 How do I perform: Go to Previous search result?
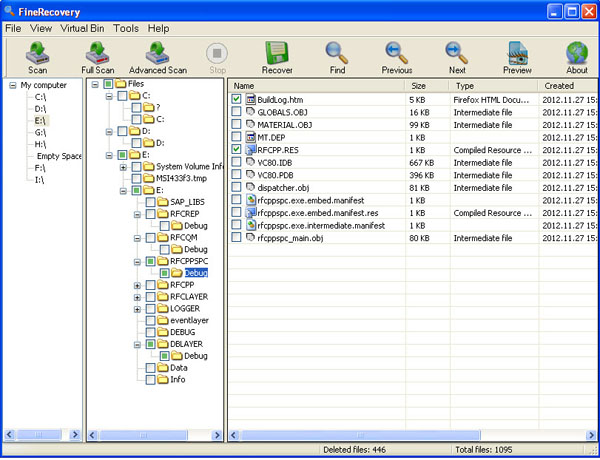397,57
